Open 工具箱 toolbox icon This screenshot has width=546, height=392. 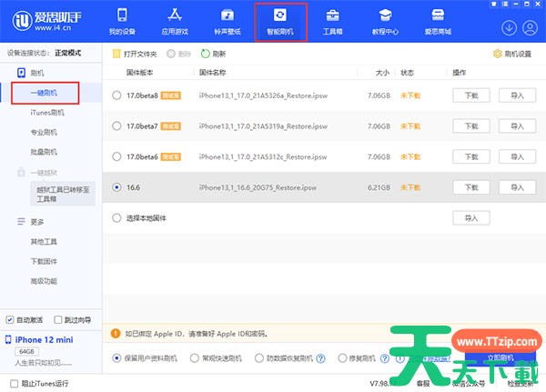333,20
